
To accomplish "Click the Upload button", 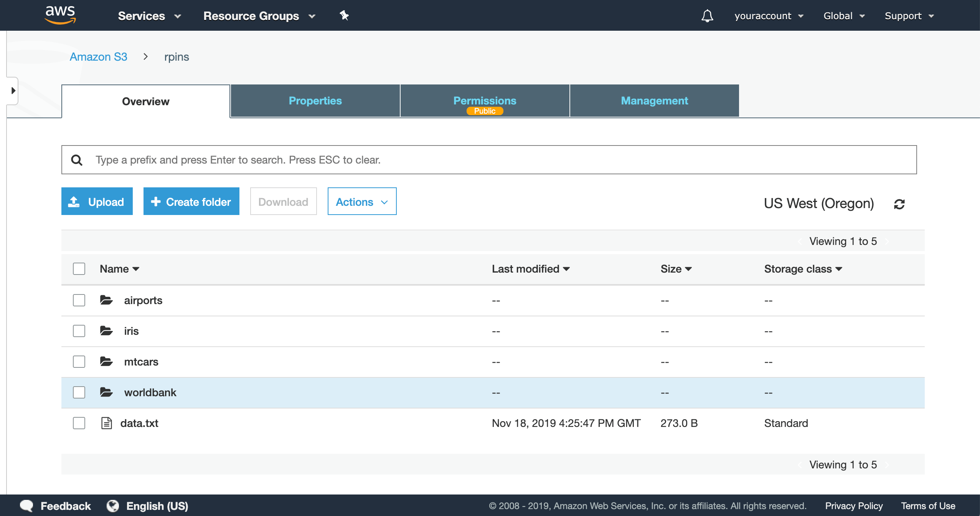I will coord(97,202).
